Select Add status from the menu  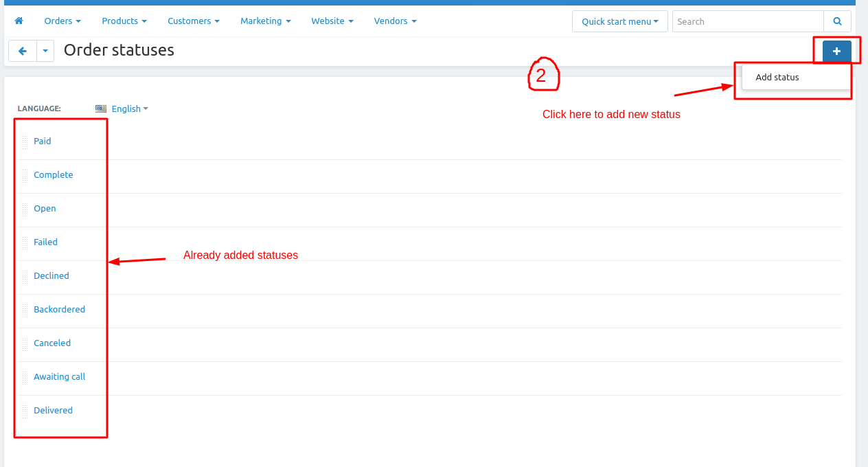click(777, 78)
